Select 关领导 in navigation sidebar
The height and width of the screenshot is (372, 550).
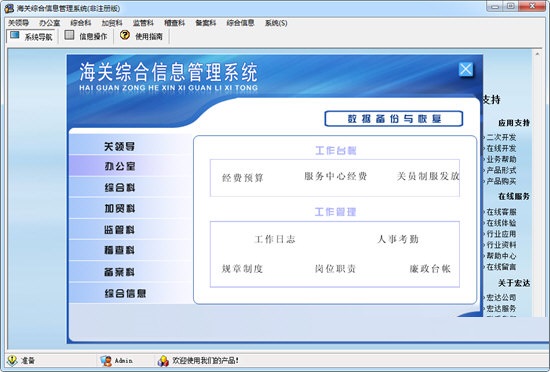[120, 146]
